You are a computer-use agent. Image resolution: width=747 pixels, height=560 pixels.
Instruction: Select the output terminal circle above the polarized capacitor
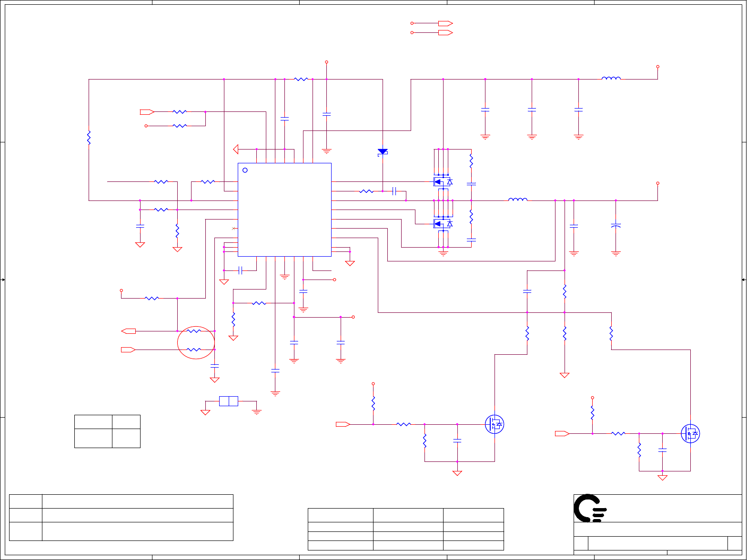(x=658, y=183)
